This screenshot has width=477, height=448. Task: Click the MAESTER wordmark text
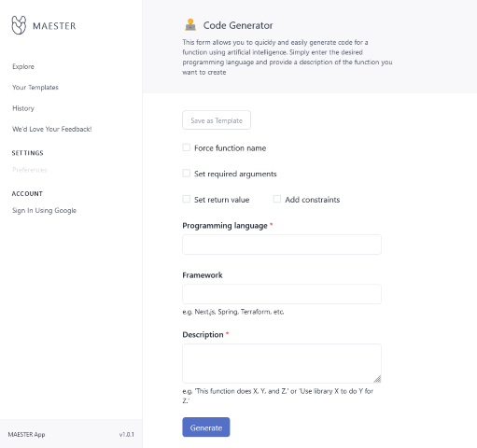click(54, 26)
